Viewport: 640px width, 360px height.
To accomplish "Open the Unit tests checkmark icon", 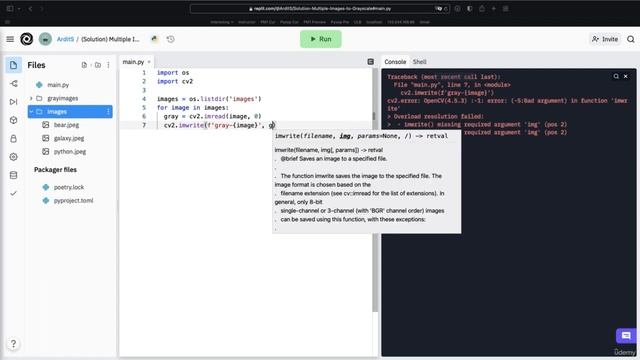I will coord(13,193).
